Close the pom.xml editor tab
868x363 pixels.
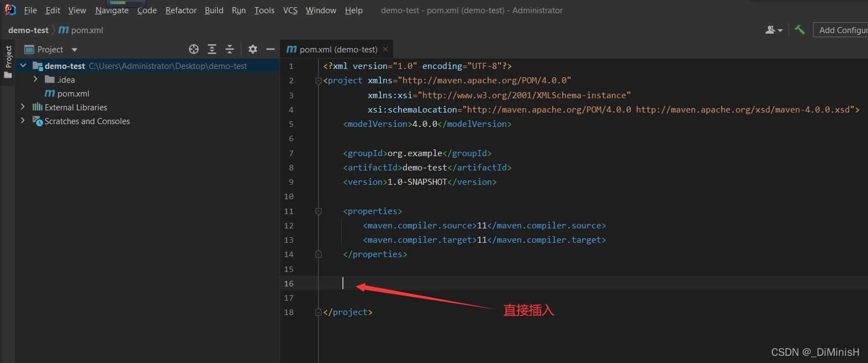point(385,50)
